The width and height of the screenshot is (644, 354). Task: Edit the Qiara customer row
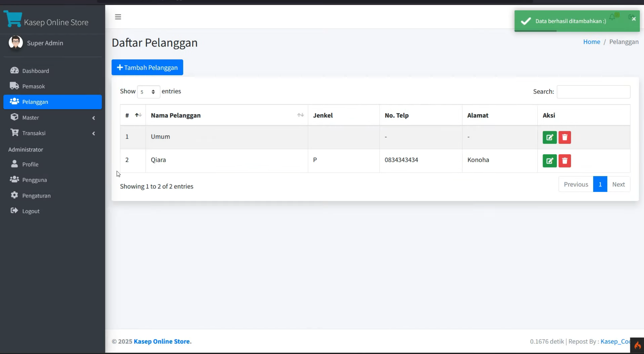click(549, 161)
